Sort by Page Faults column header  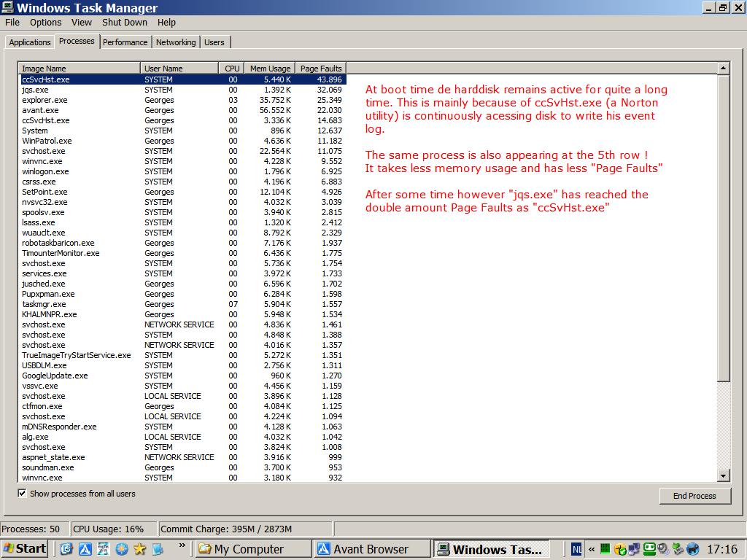(321, 69)
